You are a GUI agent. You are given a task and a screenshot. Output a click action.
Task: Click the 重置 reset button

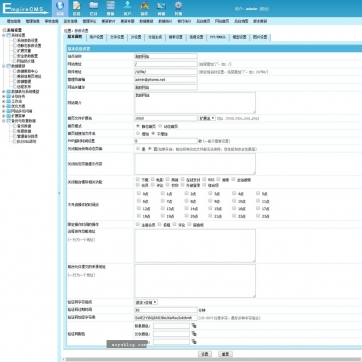(x=225, y=354)
